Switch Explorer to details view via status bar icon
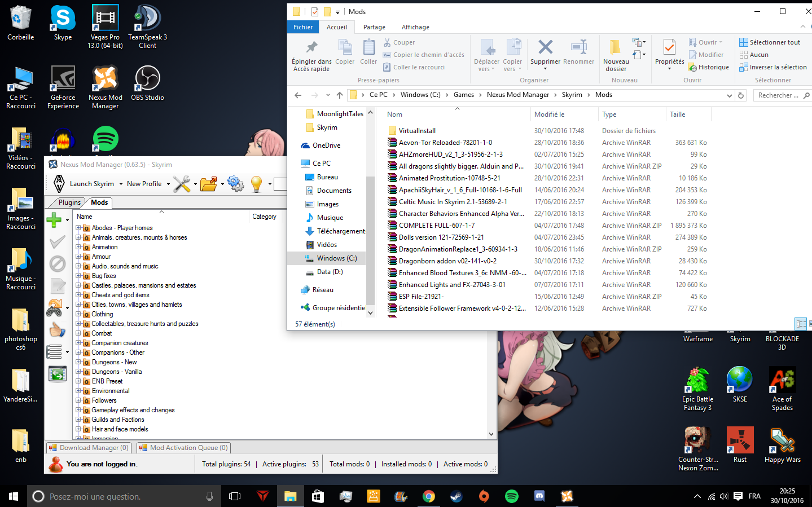The image size is (812, 507). 801,324
